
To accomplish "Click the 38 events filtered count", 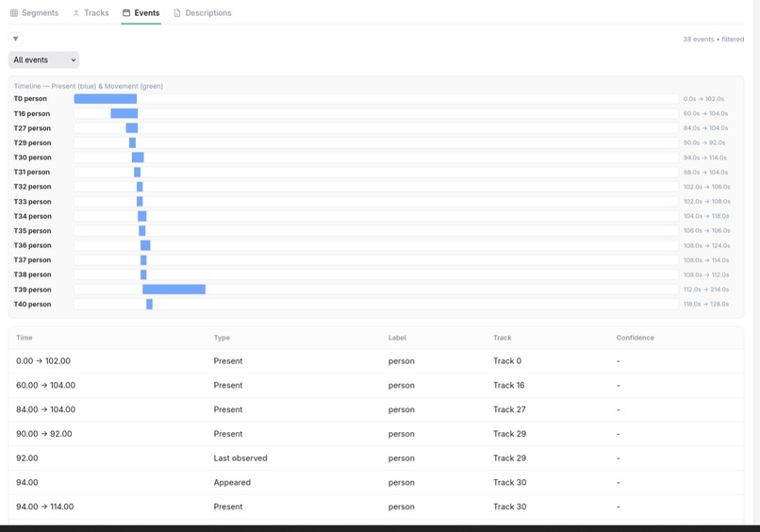I will pos(714,40).
